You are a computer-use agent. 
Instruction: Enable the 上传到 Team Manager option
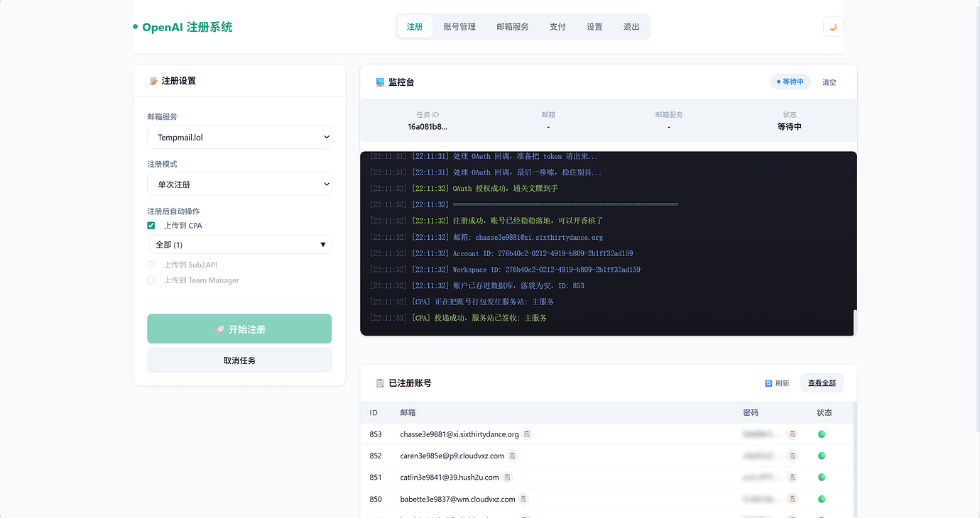click(x=151, y=279)
